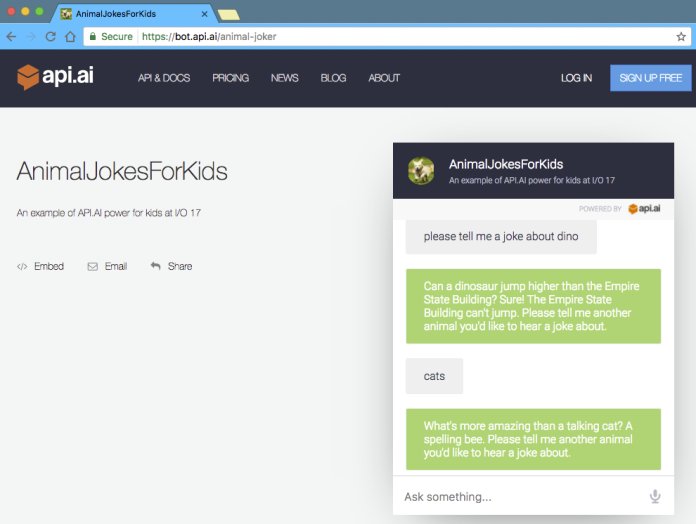Click the green padlock Secure icon
Screen dimensions: 696x524
point(93,36)
